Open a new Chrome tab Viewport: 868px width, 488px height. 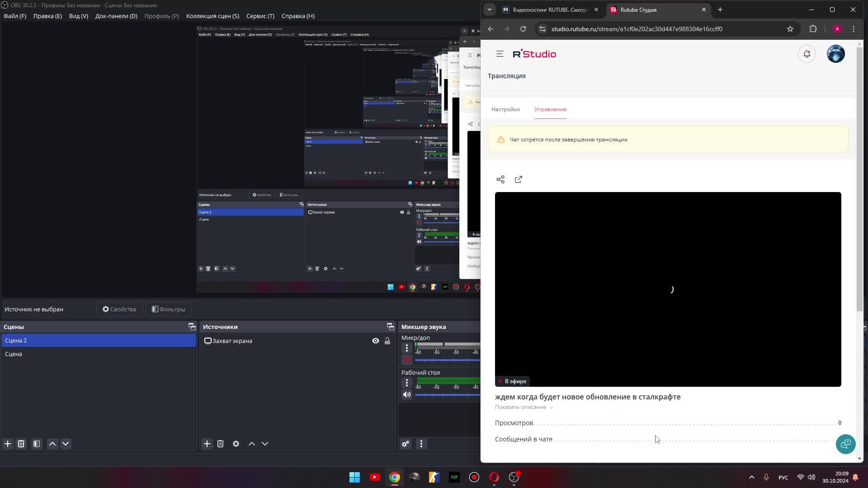click(x=720, y=9)
